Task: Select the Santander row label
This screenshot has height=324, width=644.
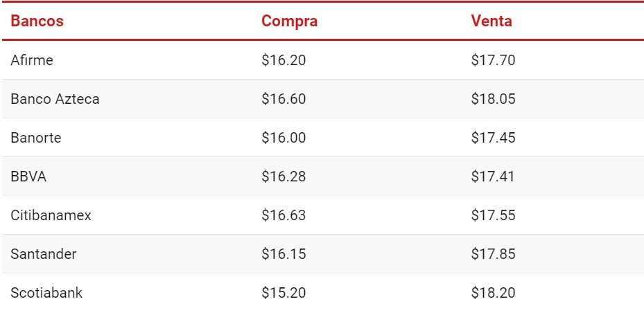Action: pyautogui.click(x=44, y=254)
